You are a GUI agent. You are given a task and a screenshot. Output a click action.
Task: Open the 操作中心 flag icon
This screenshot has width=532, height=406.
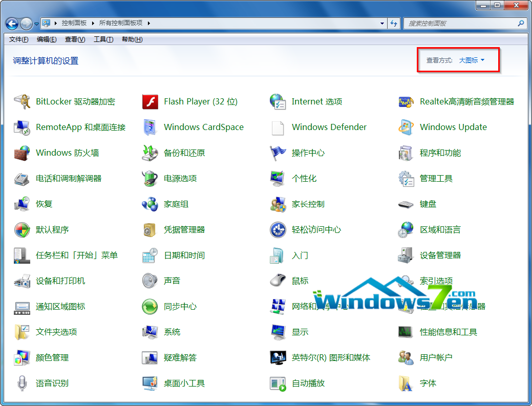(278, 153)
